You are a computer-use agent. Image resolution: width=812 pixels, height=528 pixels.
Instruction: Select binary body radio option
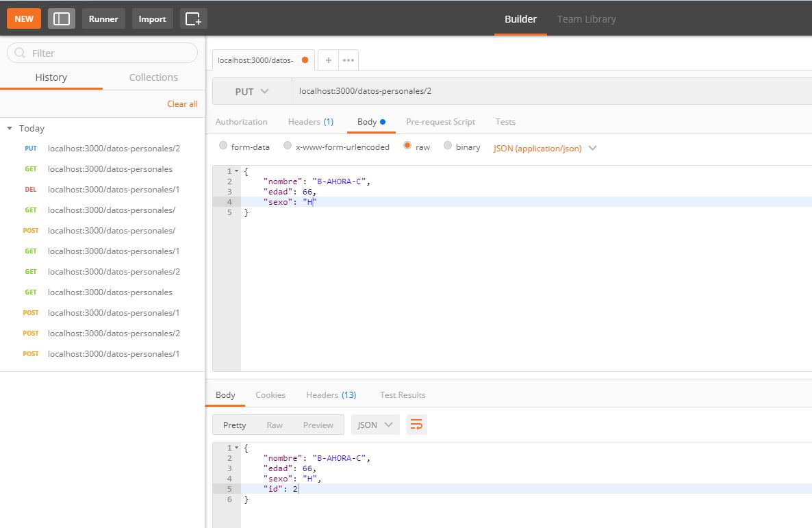pyautogui.click(x=448, y=146)
